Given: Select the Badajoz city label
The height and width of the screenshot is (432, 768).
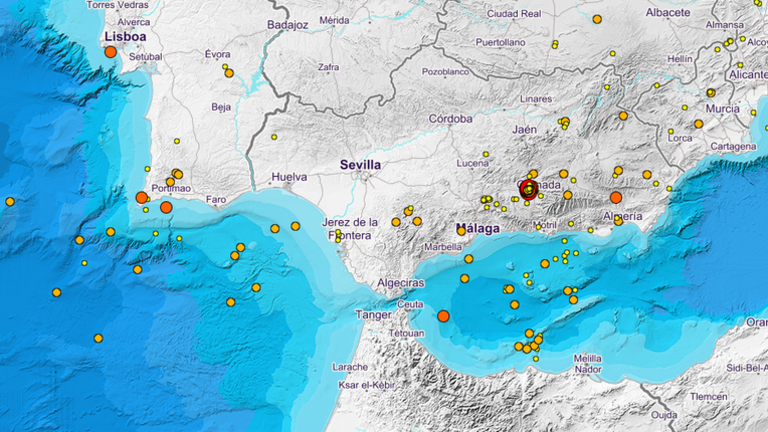Looking at the screenshot, I should [x=288, y=25].
